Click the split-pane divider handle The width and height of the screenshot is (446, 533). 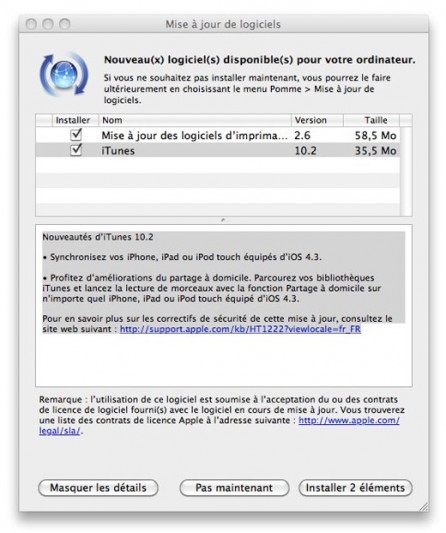point(223,220)
